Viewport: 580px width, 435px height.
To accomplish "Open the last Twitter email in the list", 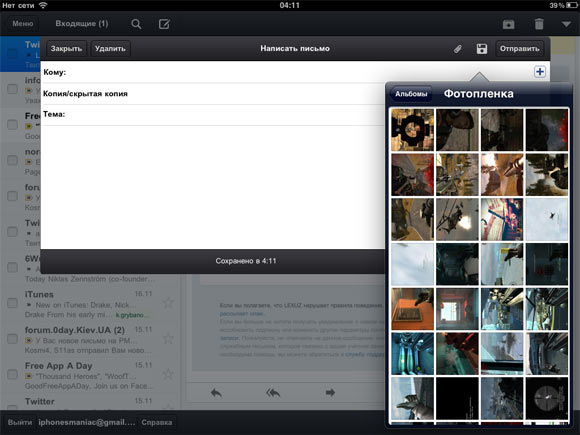I will (91, 402).
